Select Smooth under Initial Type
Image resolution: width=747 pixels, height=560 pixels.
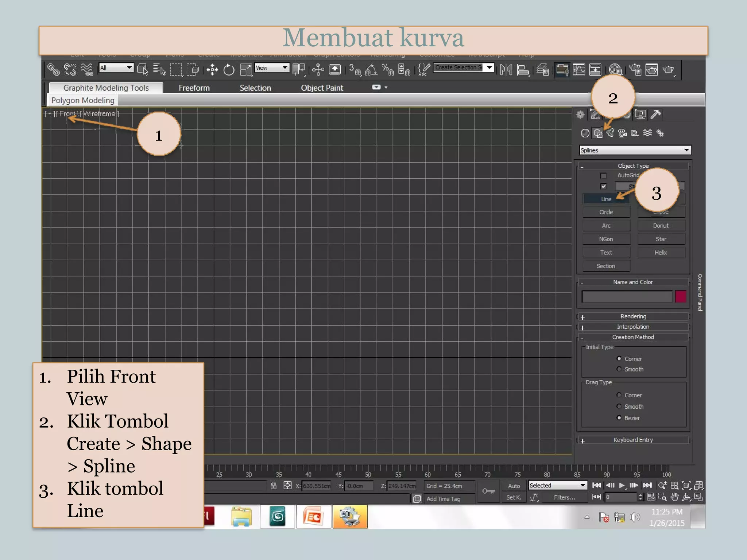coord(619,369)
